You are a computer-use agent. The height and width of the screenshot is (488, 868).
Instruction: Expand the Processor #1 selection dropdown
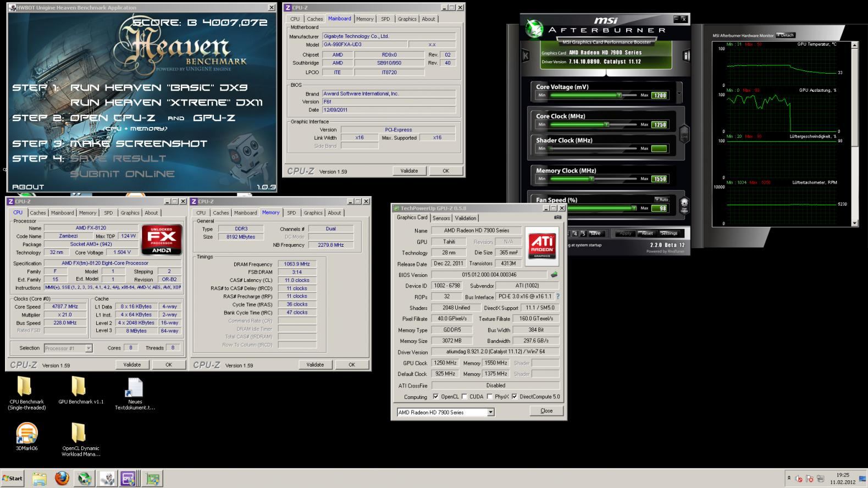coord(89,348)
